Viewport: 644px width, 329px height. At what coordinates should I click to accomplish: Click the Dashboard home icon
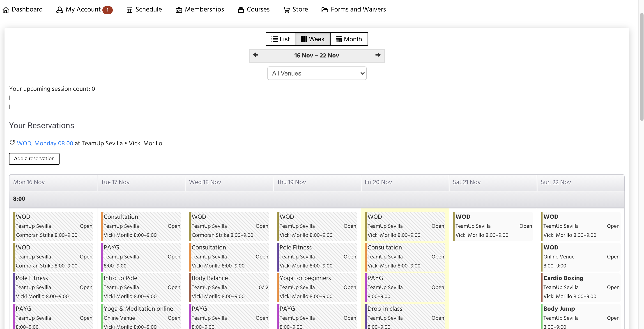5,10
